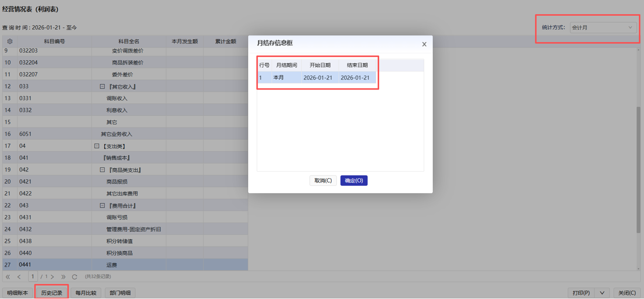Close the 月结存信息框 dialog with X
This screenshot has width=644, height=299.
click(424, 45)
